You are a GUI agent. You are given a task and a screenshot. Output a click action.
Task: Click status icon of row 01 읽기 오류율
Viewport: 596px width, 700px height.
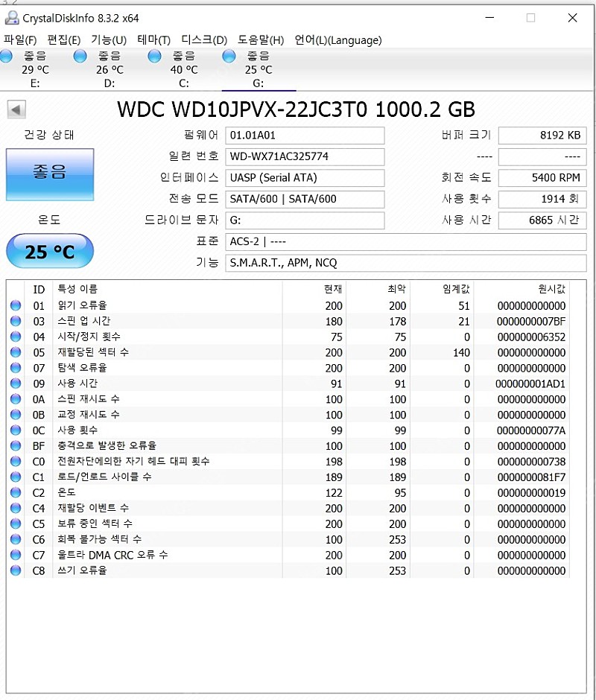click(16, 305)
